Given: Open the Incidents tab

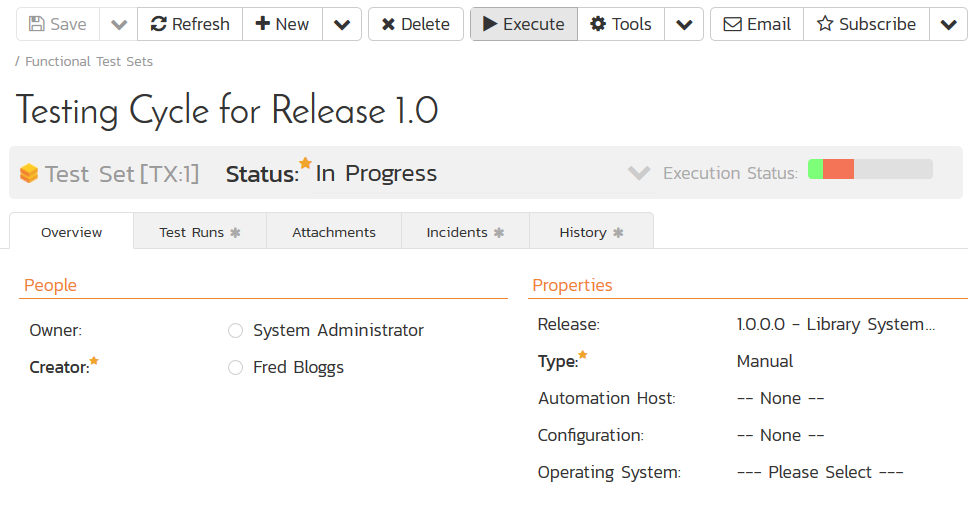Looking at the screenshot, I should (464, 232).
